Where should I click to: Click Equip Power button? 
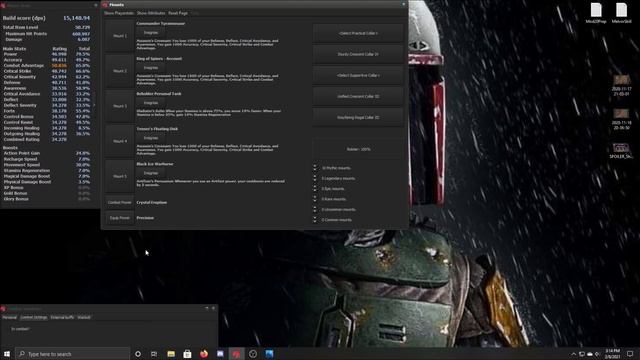[120, 218]
